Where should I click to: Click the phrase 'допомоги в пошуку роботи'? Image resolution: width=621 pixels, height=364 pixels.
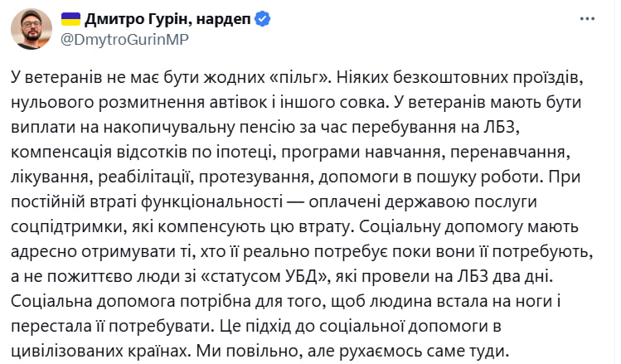[429, 177]
